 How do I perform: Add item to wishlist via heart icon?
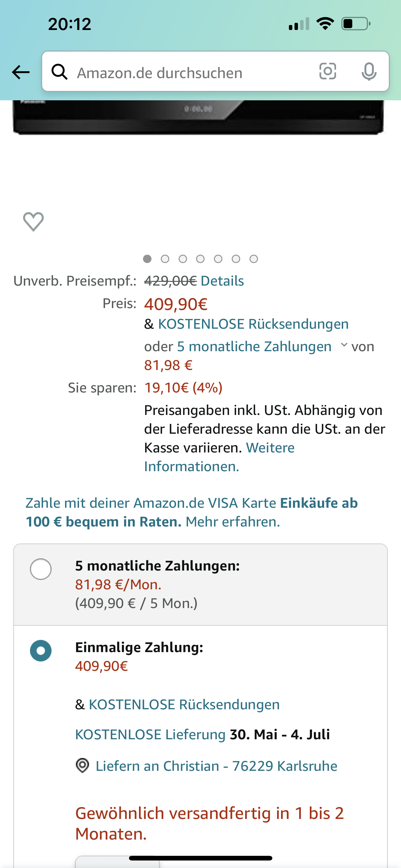[33, 222]
